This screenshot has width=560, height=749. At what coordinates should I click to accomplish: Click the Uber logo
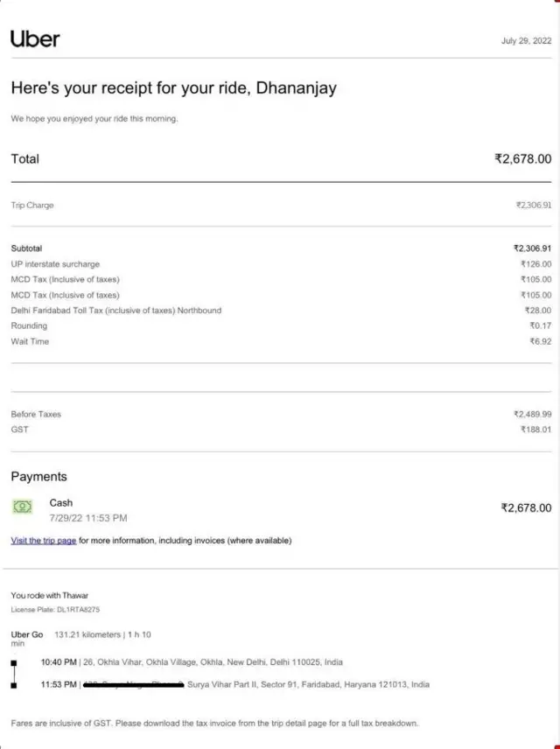coord(35,38)
